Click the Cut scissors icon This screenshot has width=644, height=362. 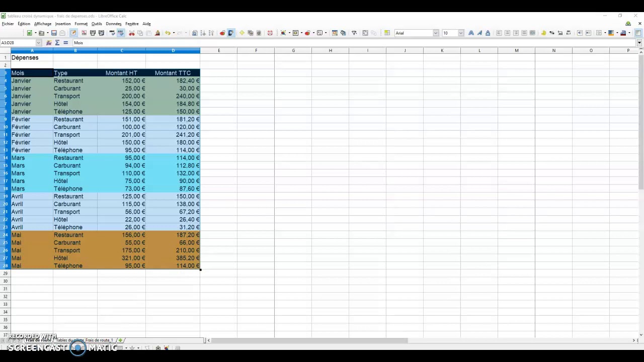pos(131,33)
